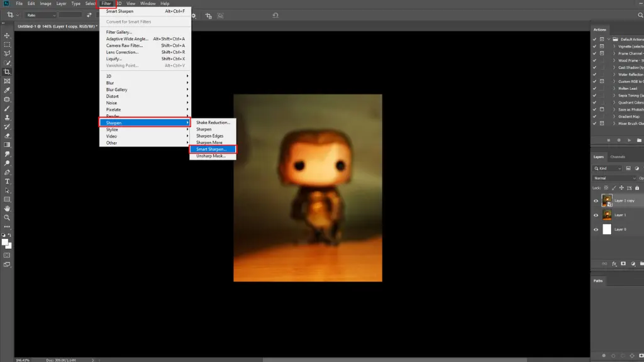Click the foreground color swatch
This screenshot has height=362, width=644.
pos(5,242)
